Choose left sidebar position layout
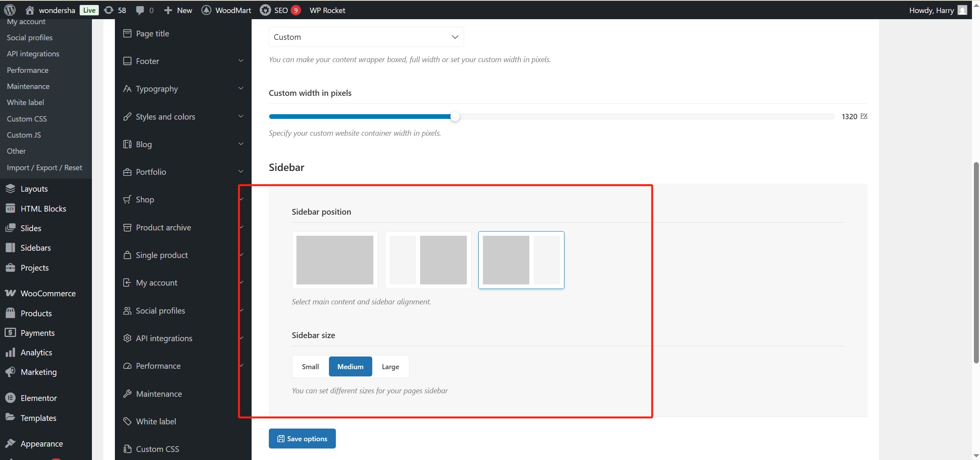This screenshot has width=980, height=460. pyautogui.click(x=428, y=260)
